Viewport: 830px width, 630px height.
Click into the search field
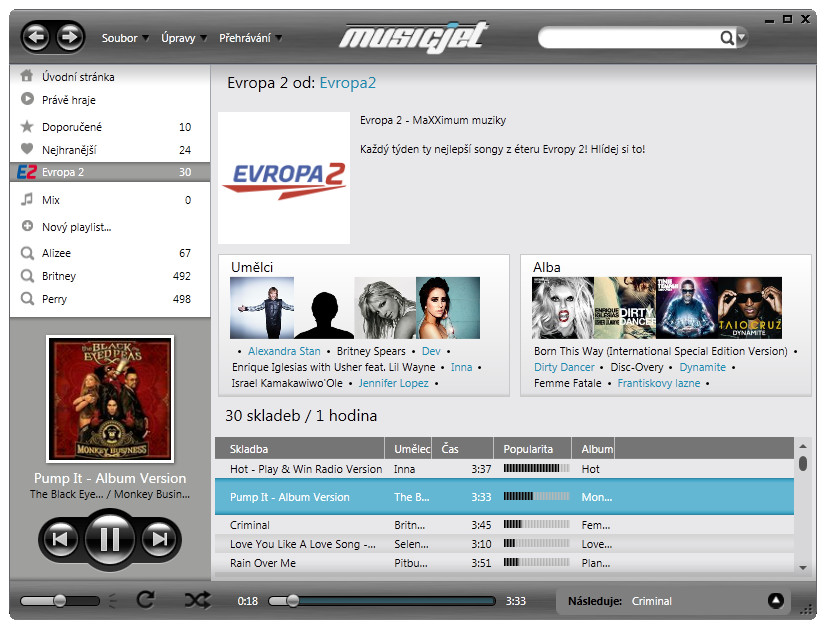coord(629,38)
